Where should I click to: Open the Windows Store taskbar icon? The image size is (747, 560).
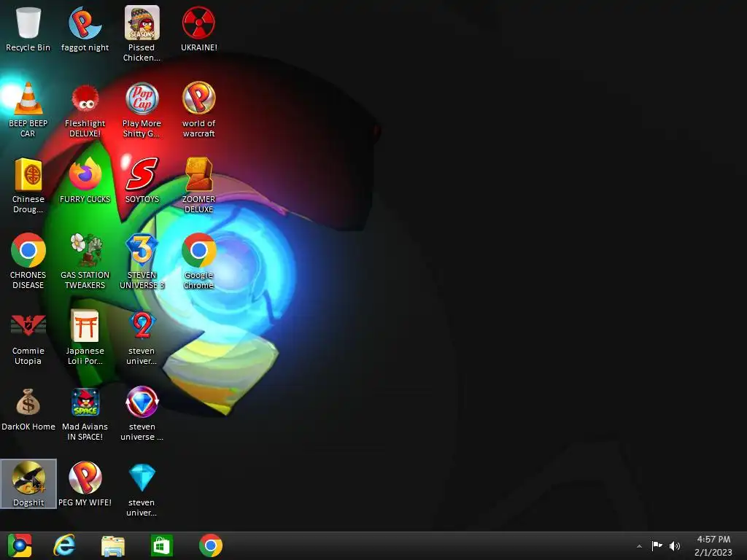click(x=161, y=545)
